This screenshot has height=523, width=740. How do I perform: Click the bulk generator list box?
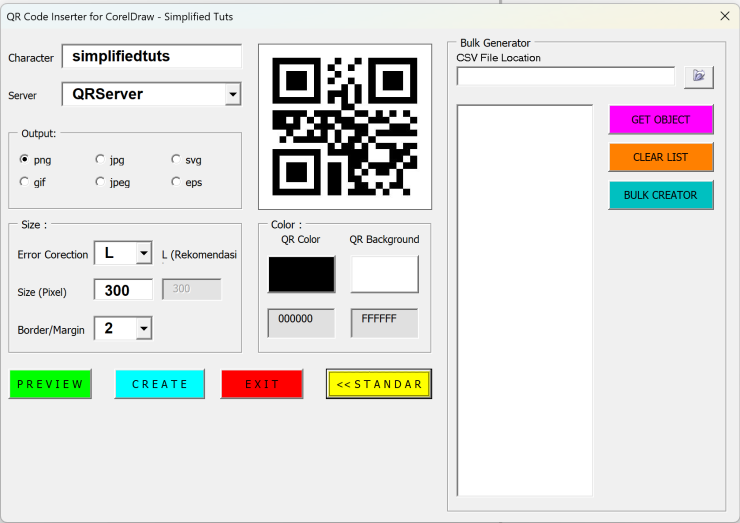click(x=525, y=300)
